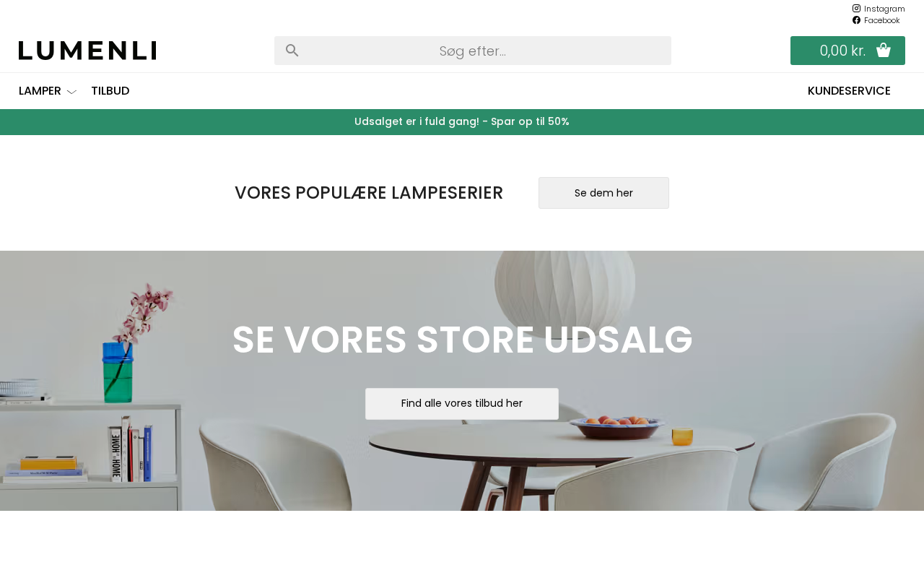Focus the 'Søg efter...' search field
Image resolution: width=924 pixels, height=578 pixels.
click(x=473, y=51)
